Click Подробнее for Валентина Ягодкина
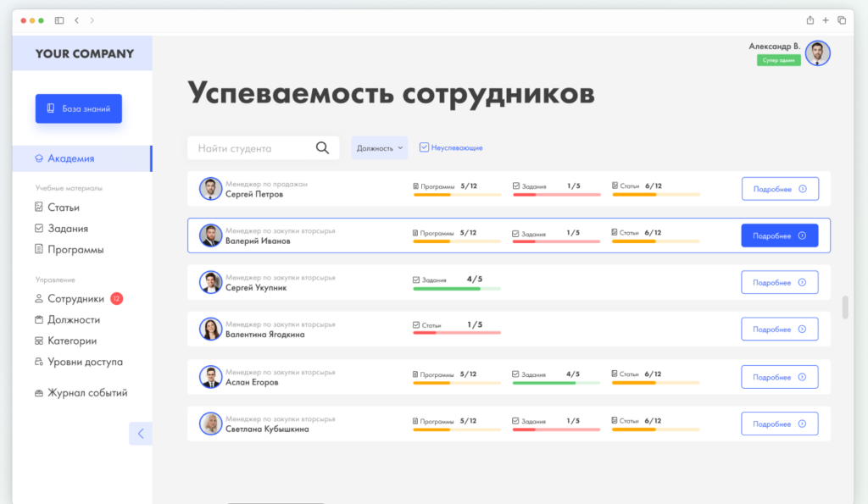 tap(780, 330)
